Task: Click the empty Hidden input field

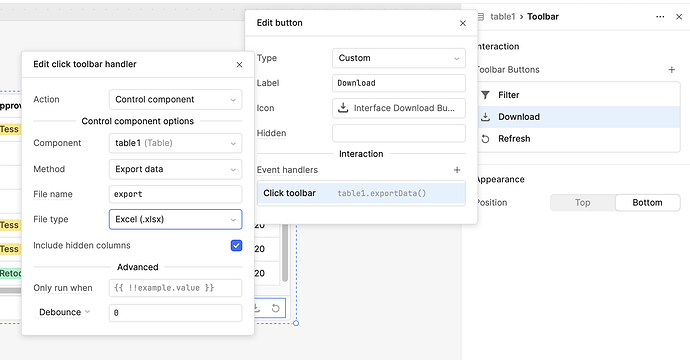Action: [x=399, y=133]
